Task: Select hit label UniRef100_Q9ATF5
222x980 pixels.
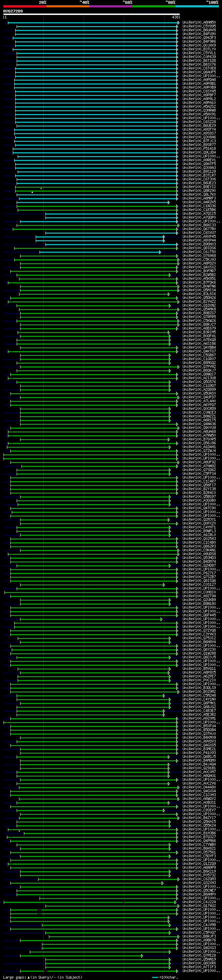Action: pos(199,164)
